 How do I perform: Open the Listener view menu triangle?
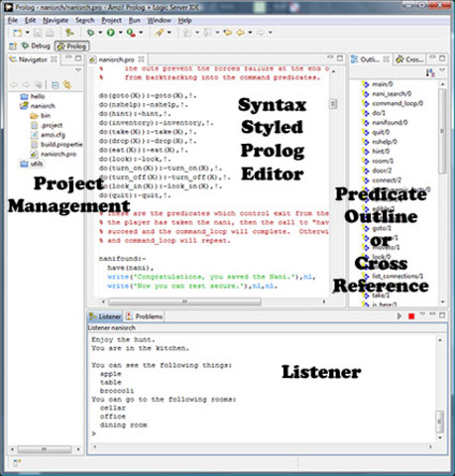(422, 314)
